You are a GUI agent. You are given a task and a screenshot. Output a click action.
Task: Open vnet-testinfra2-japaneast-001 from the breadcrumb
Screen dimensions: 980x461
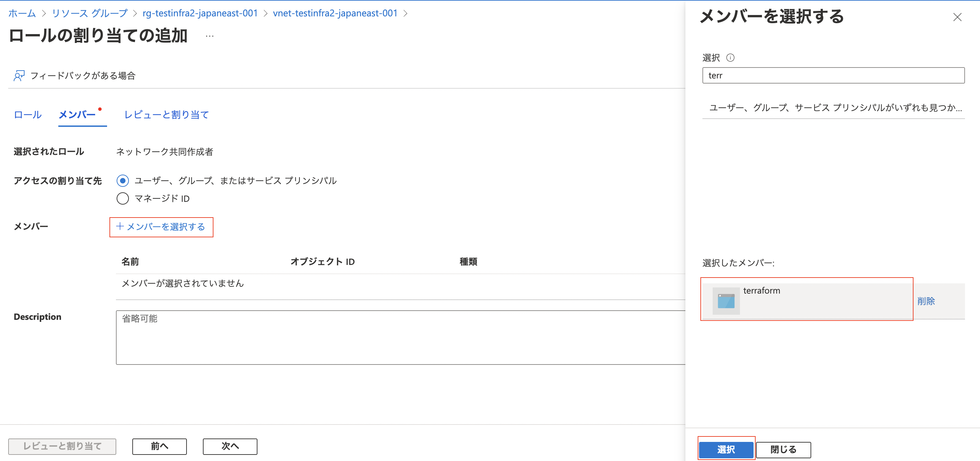point(335,13)
